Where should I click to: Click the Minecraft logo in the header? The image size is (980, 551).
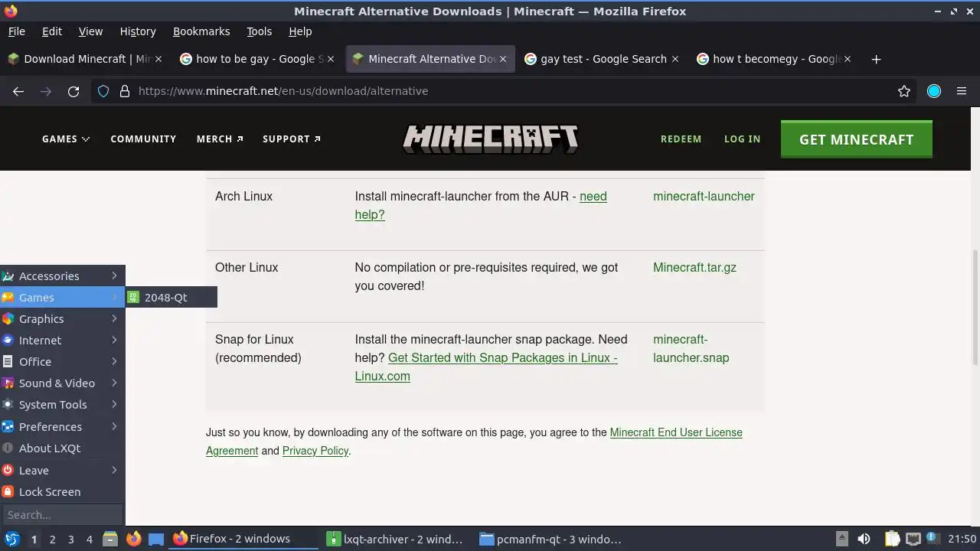coord(490,139)
